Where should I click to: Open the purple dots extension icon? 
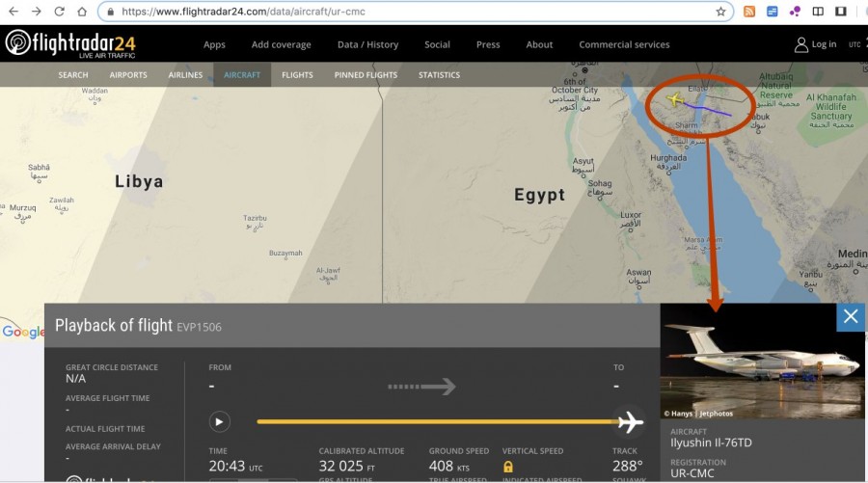pos(795,12)
